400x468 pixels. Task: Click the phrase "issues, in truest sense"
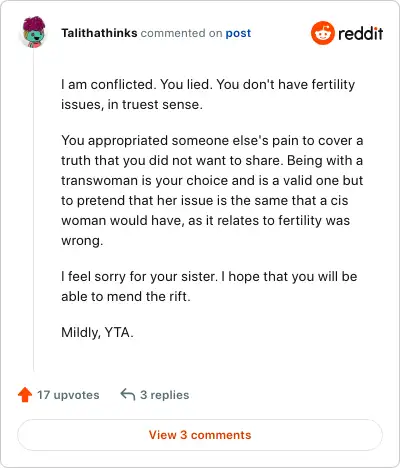point(132,105)
